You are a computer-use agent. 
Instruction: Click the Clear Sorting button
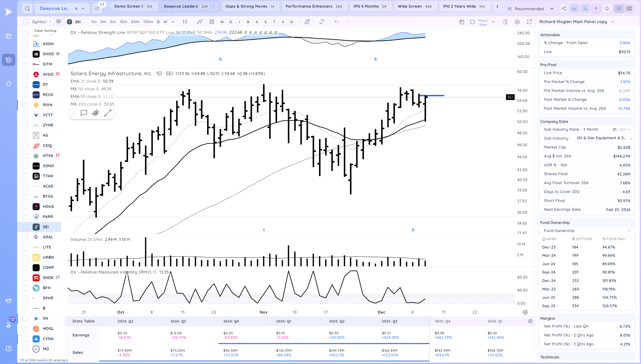[x=45, y=31]
